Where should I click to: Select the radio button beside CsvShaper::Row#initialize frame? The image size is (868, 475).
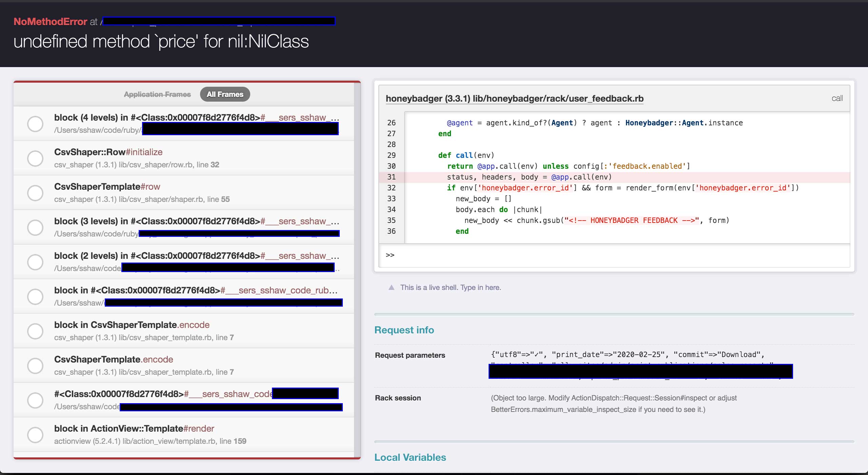pos(35,158)
